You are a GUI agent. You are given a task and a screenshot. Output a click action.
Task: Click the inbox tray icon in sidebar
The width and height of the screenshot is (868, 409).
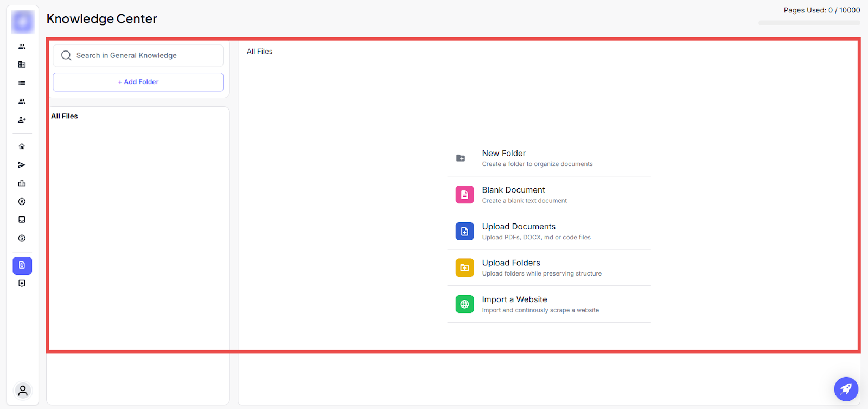[x=22, y=220]
